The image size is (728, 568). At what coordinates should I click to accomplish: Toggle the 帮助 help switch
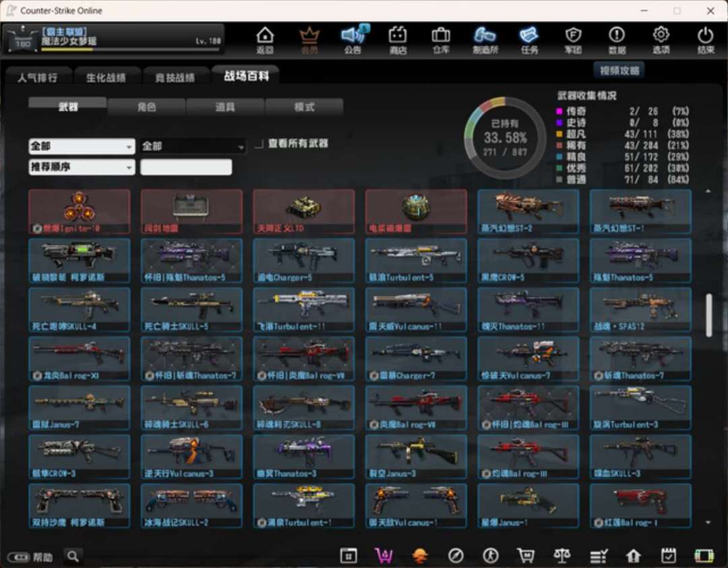[x=19, y=557]
